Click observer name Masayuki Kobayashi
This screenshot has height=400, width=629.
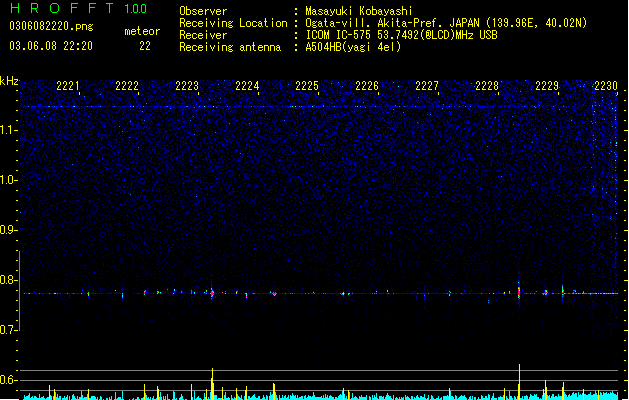(359, 11)
